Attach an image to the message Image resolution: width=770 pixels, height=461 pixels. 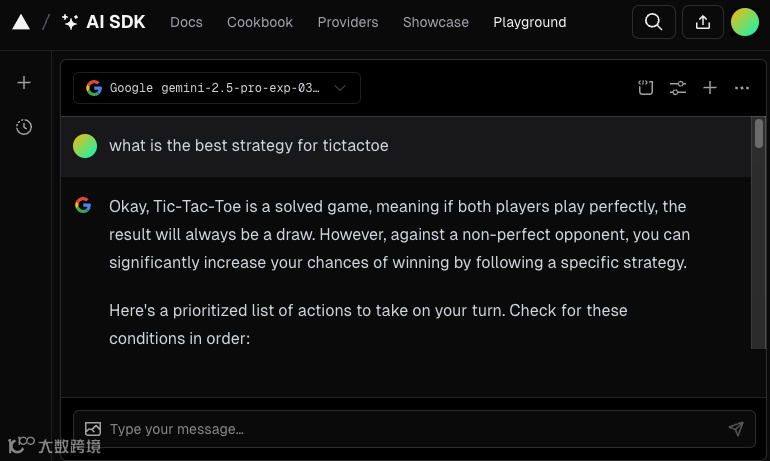coord(93,429)
